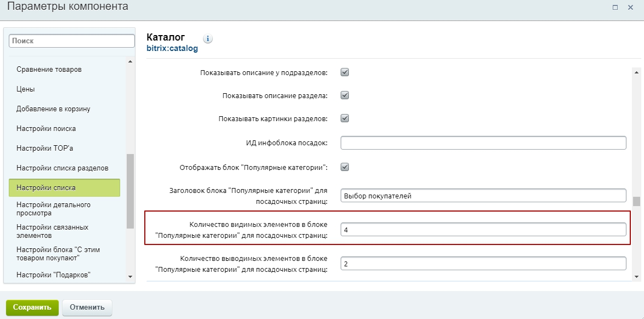Toggle Показывать описание у подразделов checkbox
This screenshot has width=644, height=319.
click(x=345, y=72)
